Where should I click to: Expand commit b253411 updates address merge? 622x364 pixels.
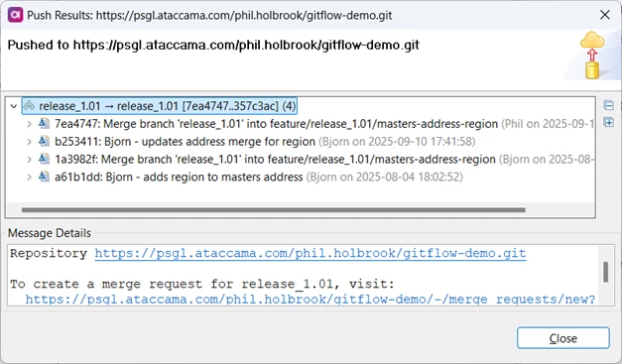coord(29,142)
